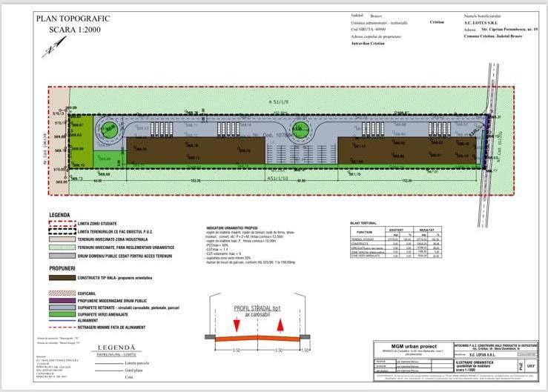Select the hatched 'EDIFICABIL' legend swatch
548x392 pixels.
(x=62, y=293)
